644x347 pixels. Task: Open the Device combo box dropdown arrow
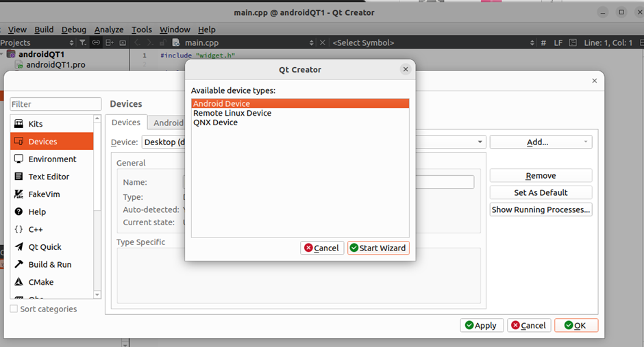(480, 142)
